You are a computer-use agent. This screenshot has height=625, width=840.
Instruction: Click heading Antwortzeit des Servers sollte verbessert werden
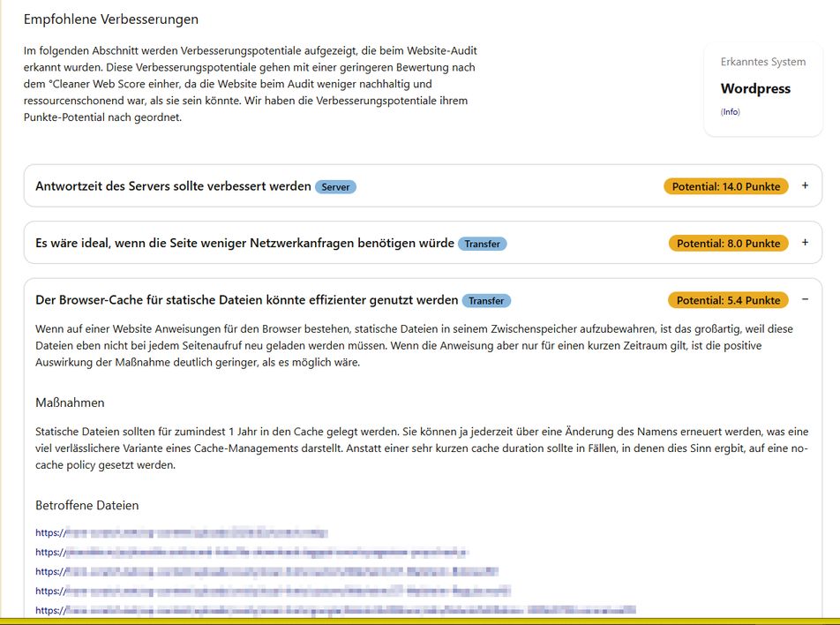(173, 186)
